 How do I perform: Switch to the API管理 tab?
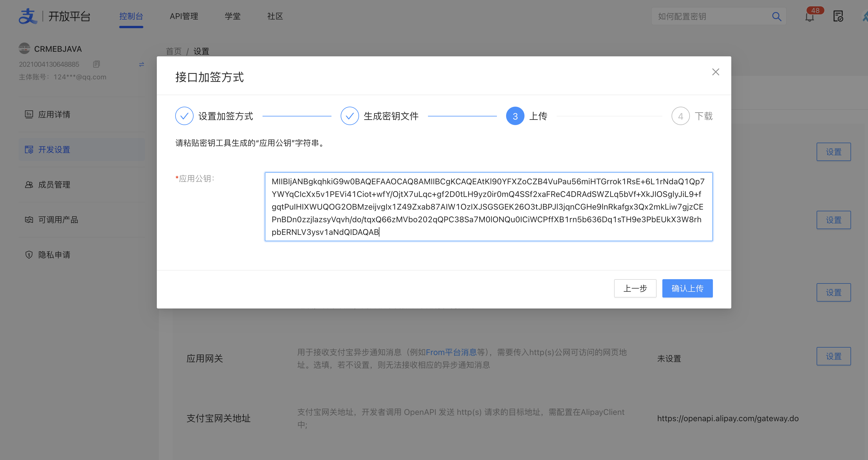click(x=184, y=16)
